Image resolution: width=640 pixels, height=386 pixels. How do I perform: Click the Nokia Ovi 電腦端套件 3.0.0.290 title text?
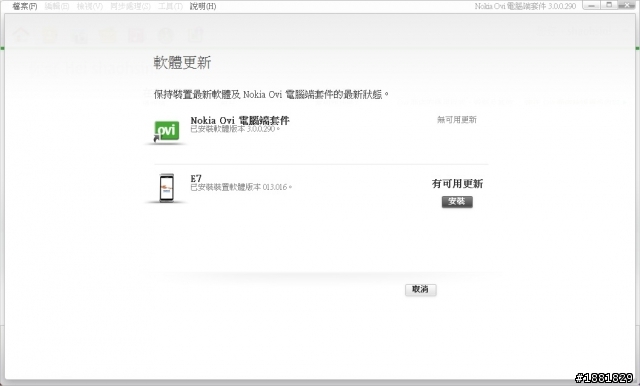click(x=525, y=6)
